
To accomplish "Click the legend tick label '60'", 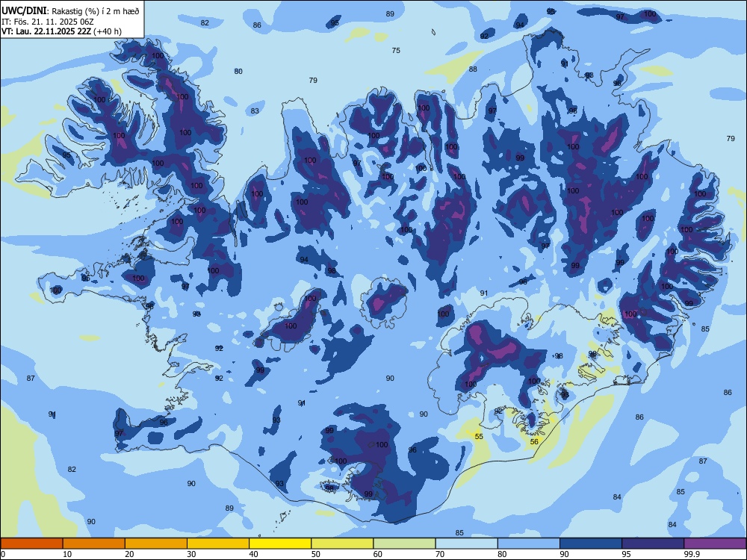I will pyautogui.click(x=378, y=554).
